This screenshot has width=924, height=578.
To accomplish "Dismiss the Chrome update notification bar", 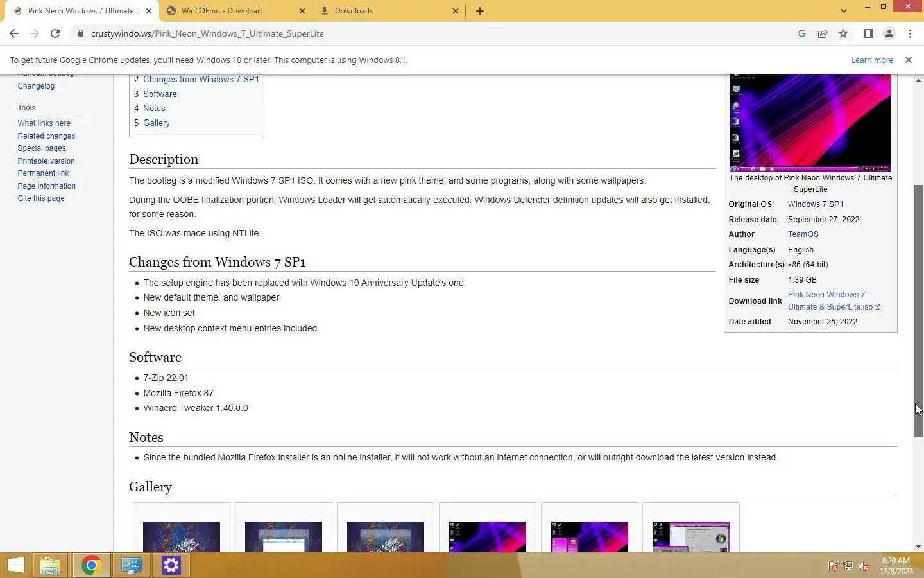I will click(908, 60).
